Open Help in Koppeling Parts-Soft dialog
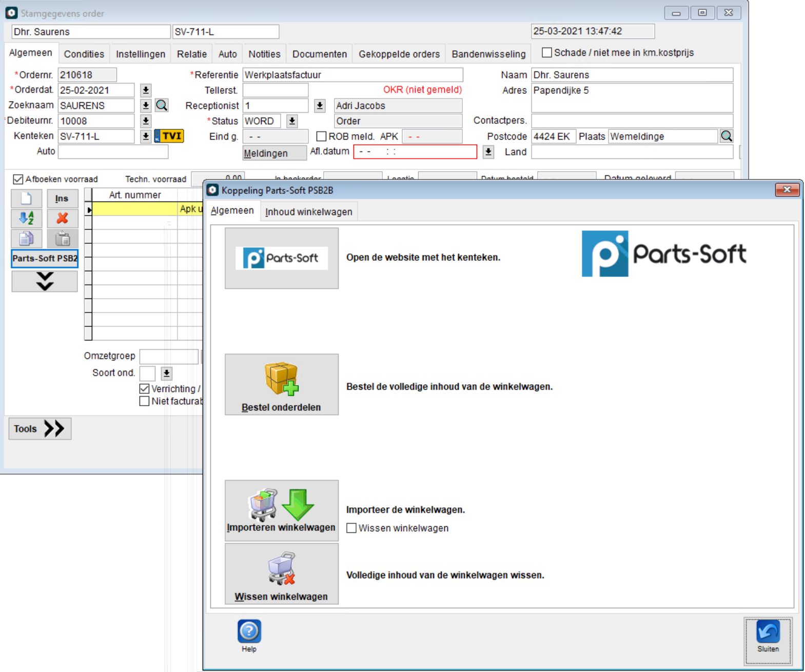This screenshot has width=805, height=672. click(249, 636)
